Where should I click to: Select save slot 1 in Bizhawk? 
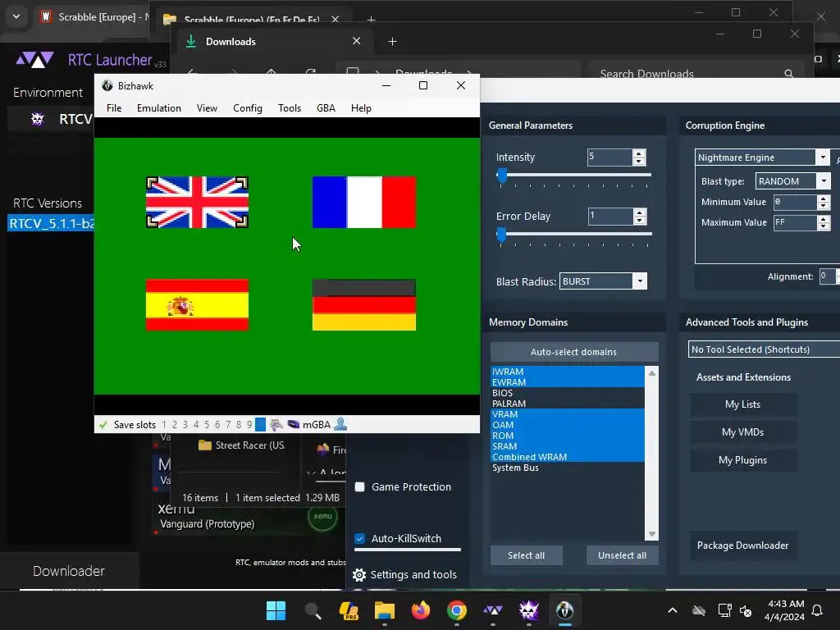point(164,425)
